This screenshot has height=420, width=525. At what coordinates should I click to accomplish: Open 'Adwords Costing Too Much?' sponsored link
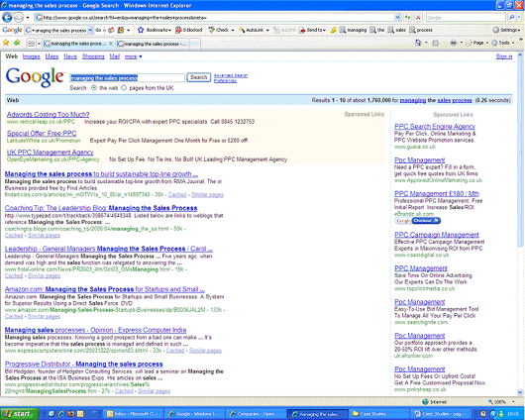point(49,115)
